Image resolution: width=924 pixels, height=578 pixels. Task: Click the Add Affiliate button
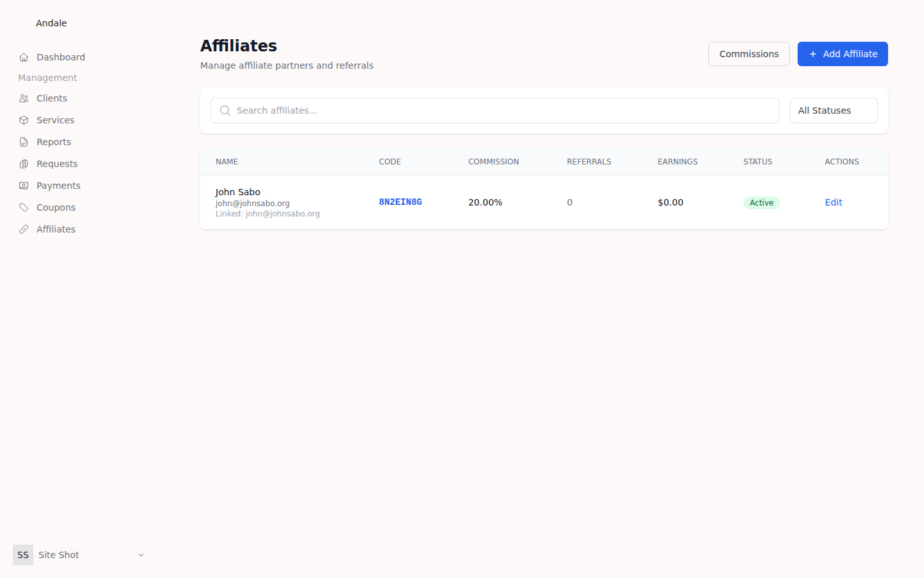pos(843,54)
